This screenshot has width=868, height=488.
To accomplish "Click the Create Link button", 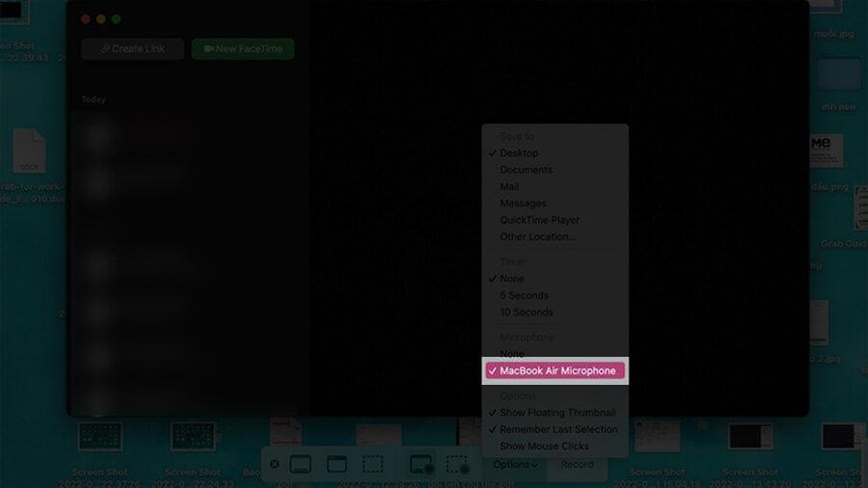I will pyautogui.click(x=132, y=49).
